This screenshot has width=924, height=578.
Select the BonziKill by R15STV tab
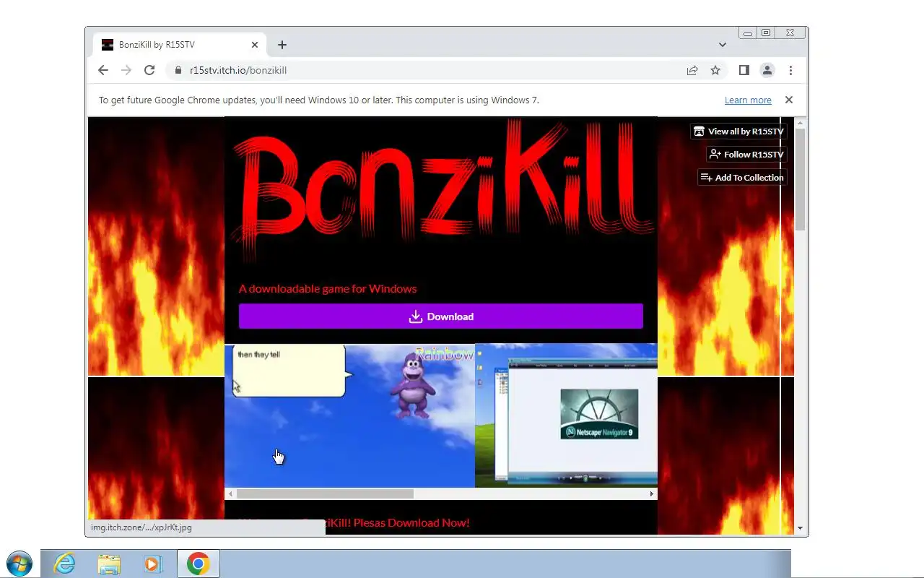tap(178, 45)
